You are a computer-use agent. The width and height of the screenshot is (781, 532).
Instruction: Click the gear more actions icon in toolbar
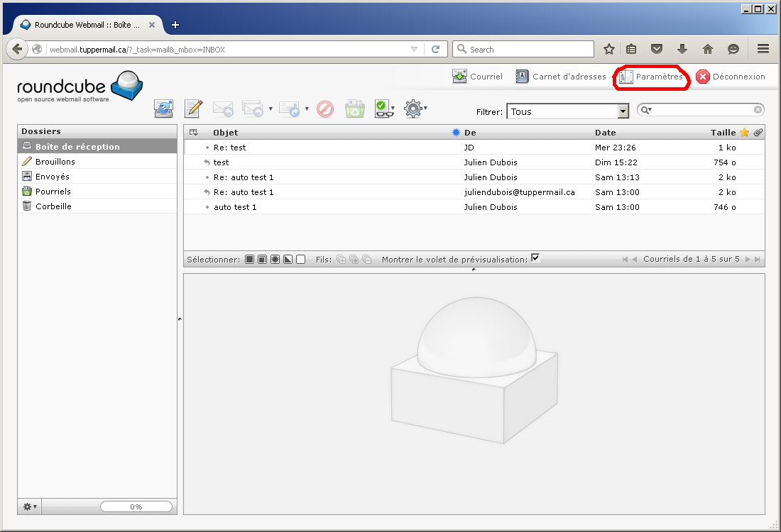click(x=413, y=109)
